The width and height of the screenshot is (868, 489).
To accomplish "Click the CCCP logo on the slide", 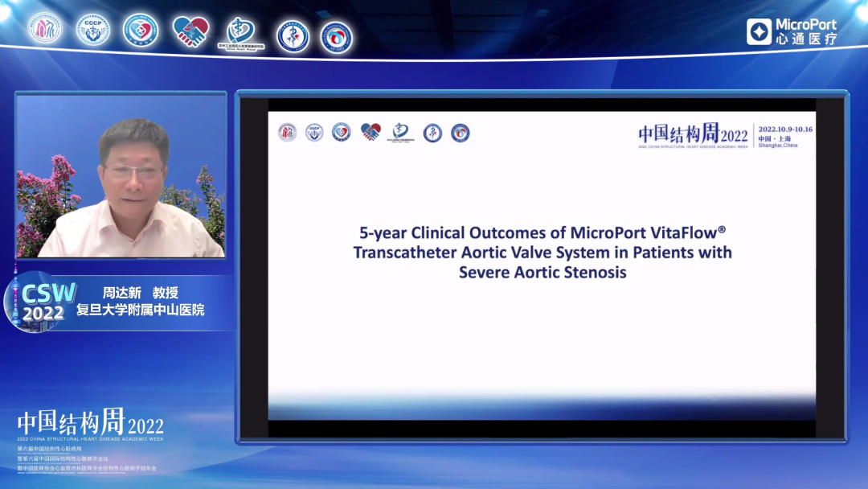I will point(314,133).
